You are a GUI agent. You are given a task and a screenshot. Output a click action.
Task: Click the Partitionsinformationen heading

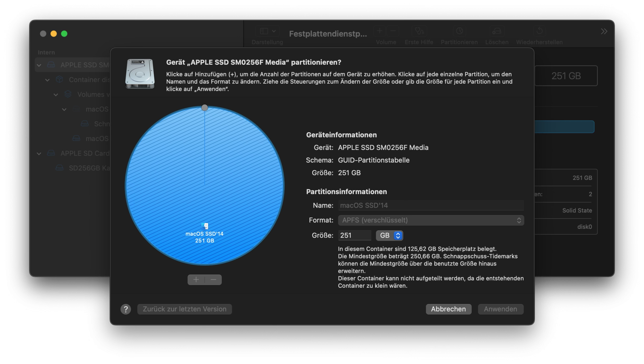pos(346,192)
